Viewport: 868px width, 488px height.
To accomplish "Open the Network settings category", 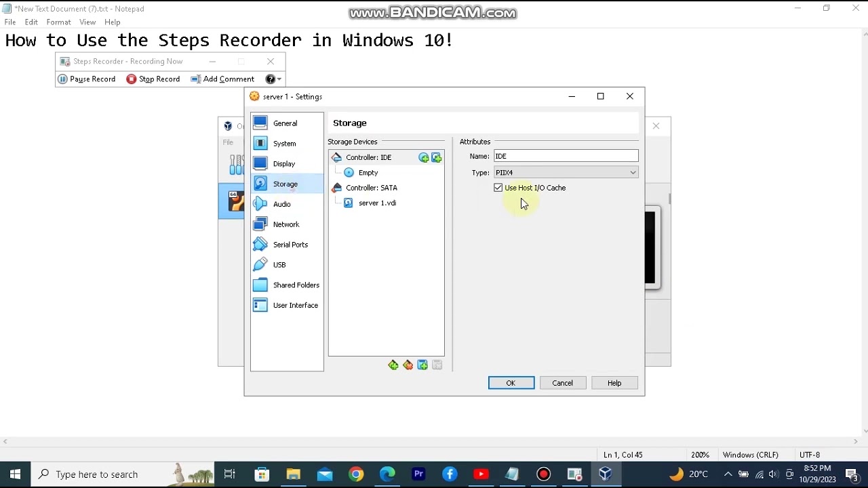I will coord(287,224).
